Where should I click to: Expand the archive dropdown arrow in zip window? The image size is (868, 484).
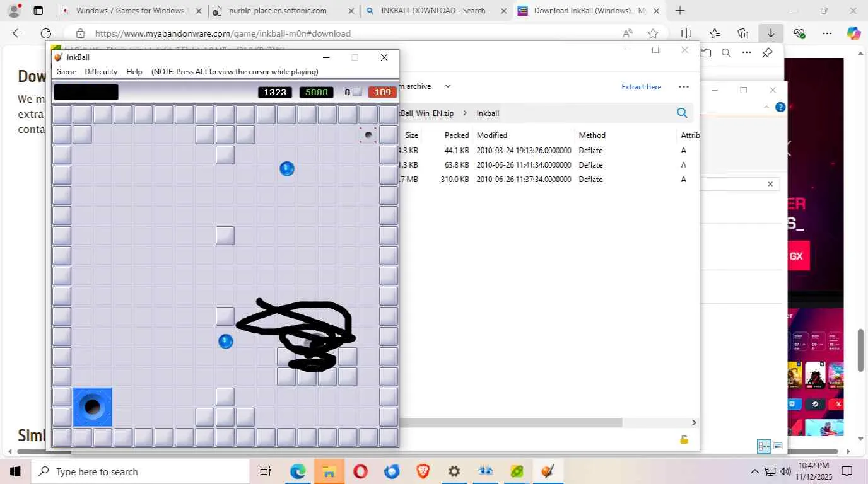pyautogui.click(x=448, y=86)
